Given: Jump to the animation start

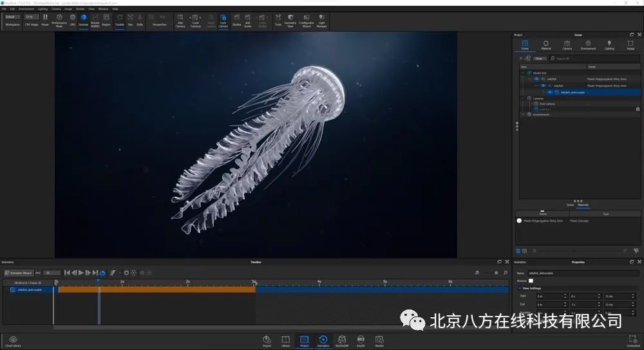Looking at the screenshot, I should pos(68,272).
